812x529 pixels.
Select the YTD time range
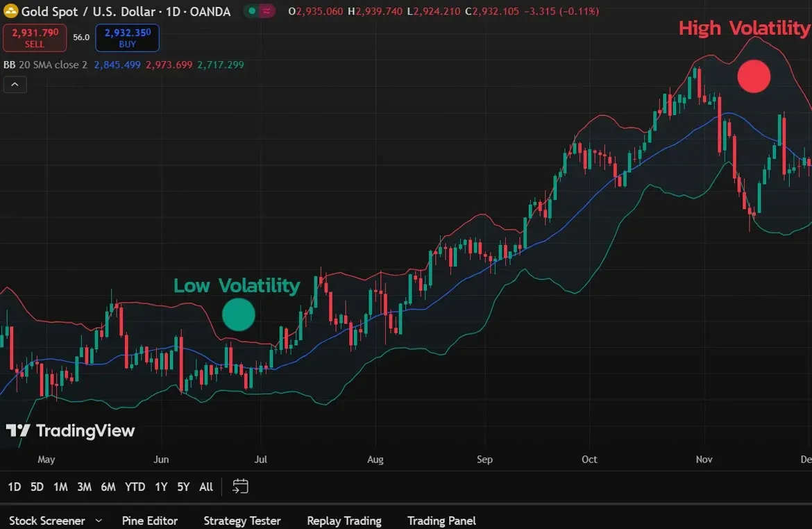click(135, 487)
